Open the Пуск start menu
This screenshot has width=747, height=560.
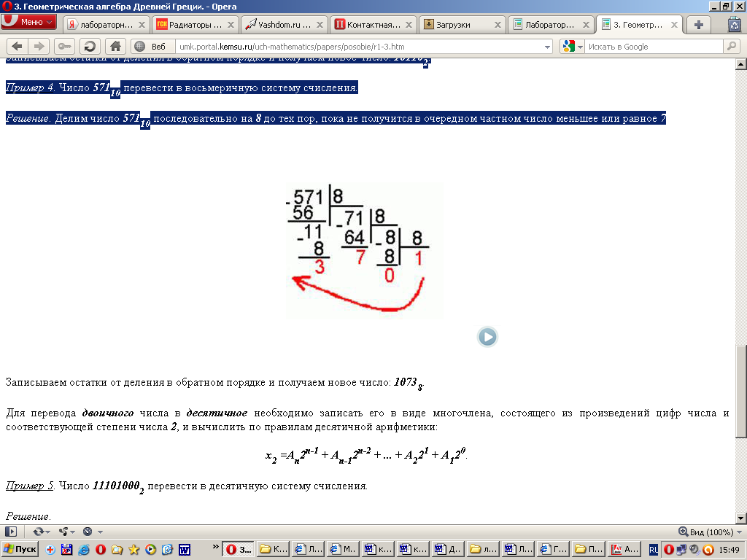(x=20, y=549)
